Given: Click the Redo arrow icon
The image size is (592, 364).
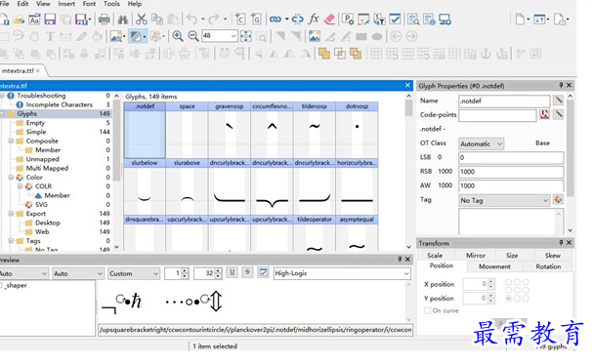Looking at the screenshot, I should [214, 19].
